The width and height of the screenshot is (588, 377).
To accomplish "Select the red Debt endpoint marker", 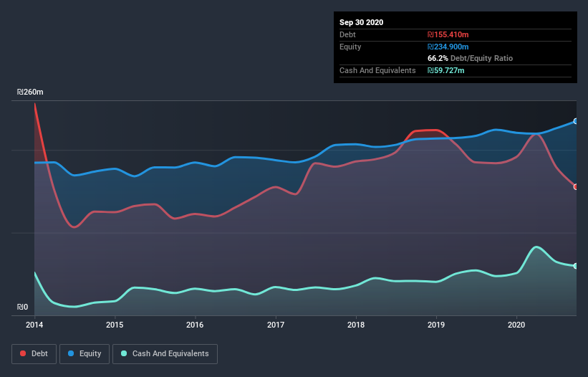I will pos(575,187).
